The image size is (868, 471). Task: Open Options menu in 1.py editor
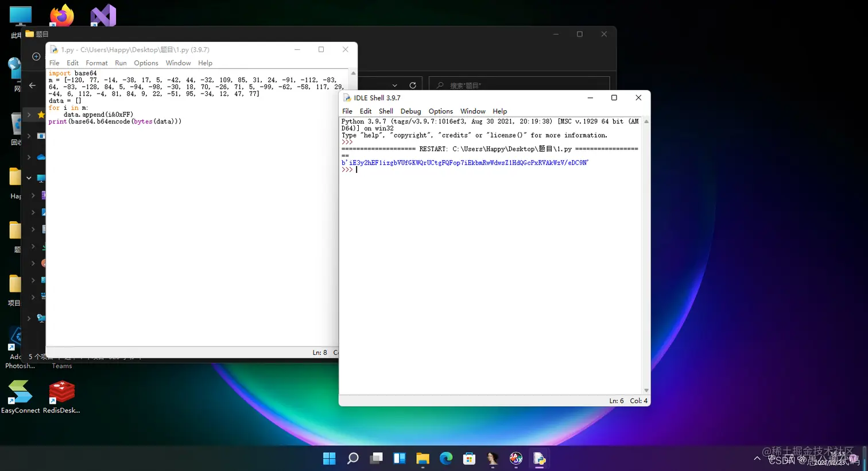pyautogui.click(x=146, y=63)
